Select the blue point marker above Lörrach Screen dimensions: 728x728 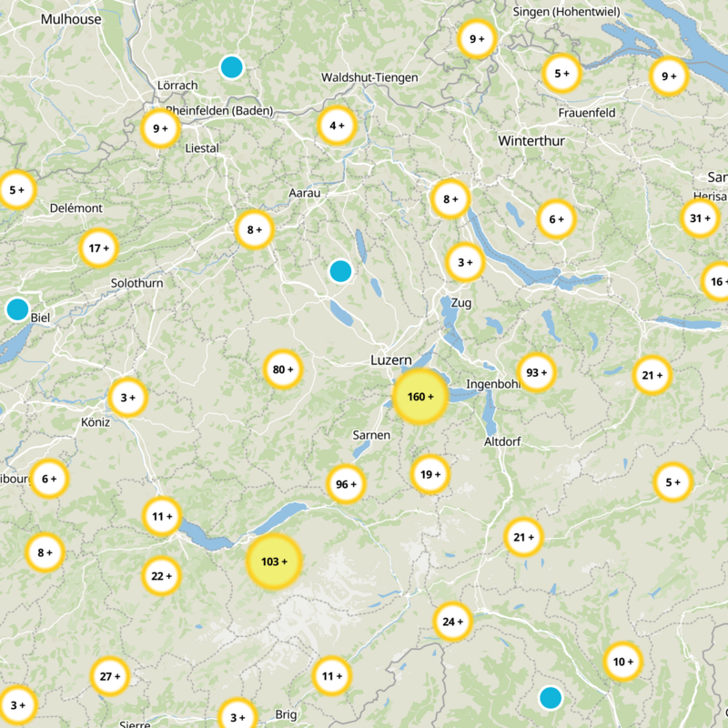tap(232, 66)
